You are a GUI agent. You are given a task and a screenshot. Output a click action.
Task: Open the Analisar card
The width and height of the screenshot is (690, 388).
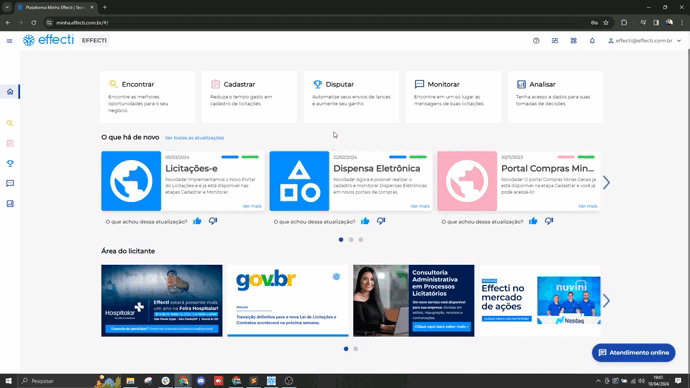coord(555,97)
